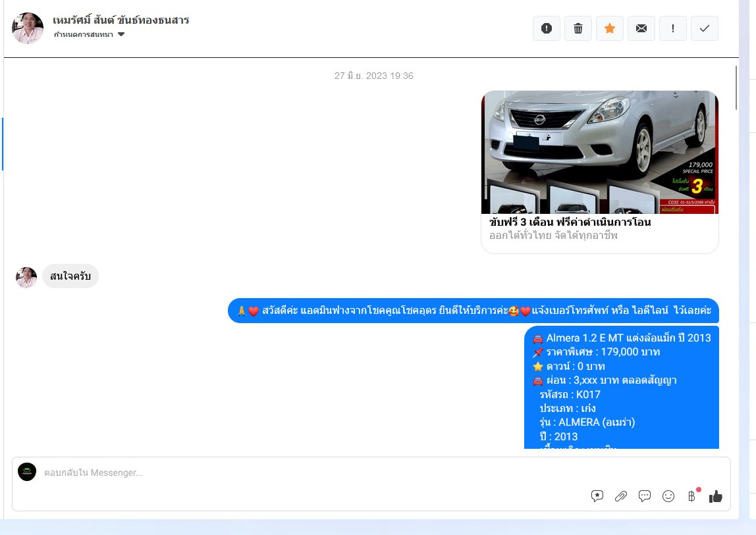Open the baht payment request icon

[692, 496]
